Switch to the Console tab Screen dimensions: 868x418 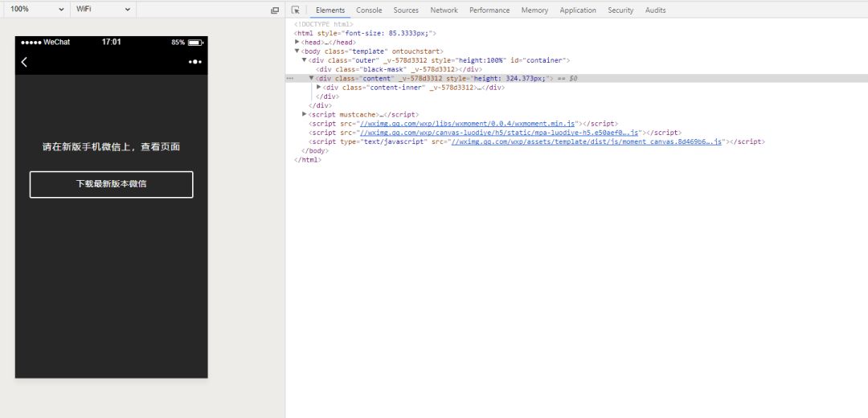coord(369,10)
